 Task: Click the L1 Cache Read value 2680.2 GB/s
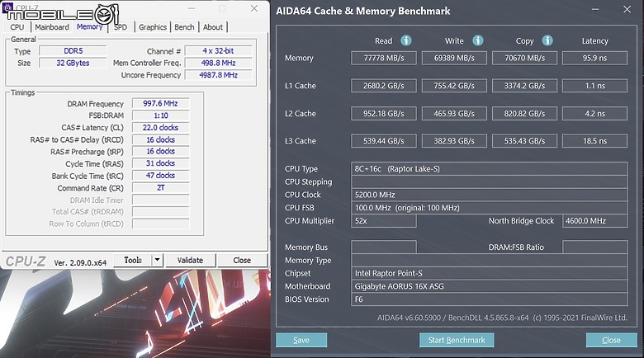coord(384,86)
